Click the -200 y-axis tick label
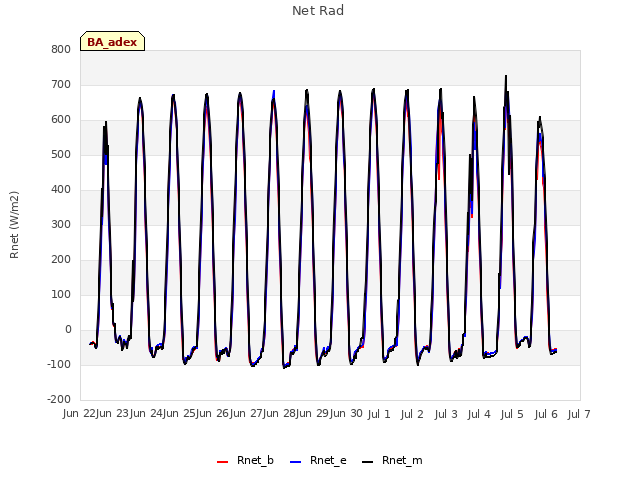This screenshot has width=640, height=480. click(x=59, y=400)
